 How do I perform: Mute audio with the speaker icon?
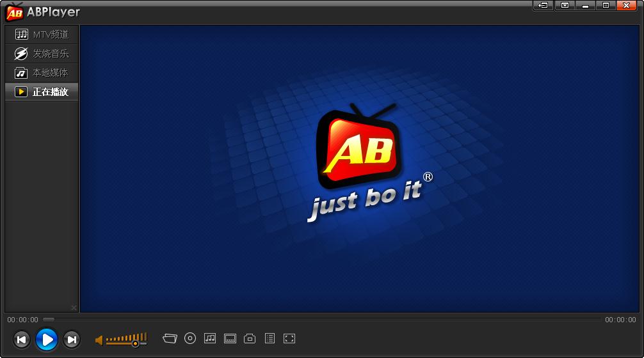99,340
